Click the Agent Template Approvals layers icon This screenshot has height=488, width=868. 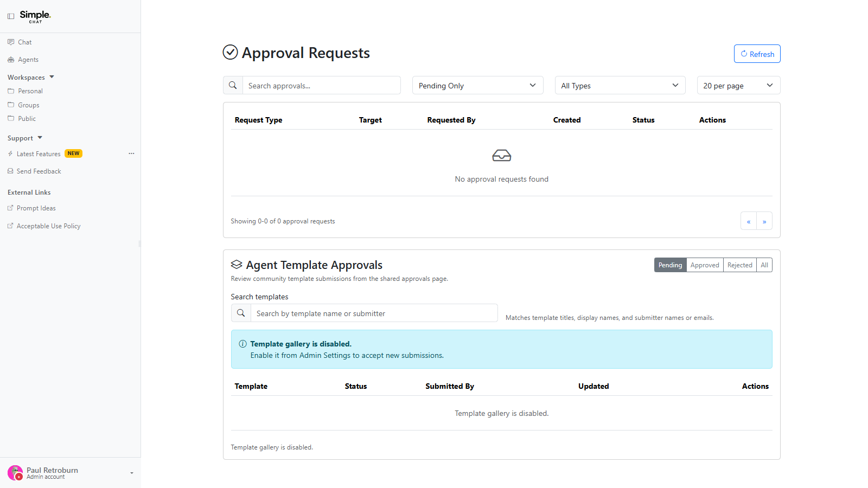(x=237, y=265)
